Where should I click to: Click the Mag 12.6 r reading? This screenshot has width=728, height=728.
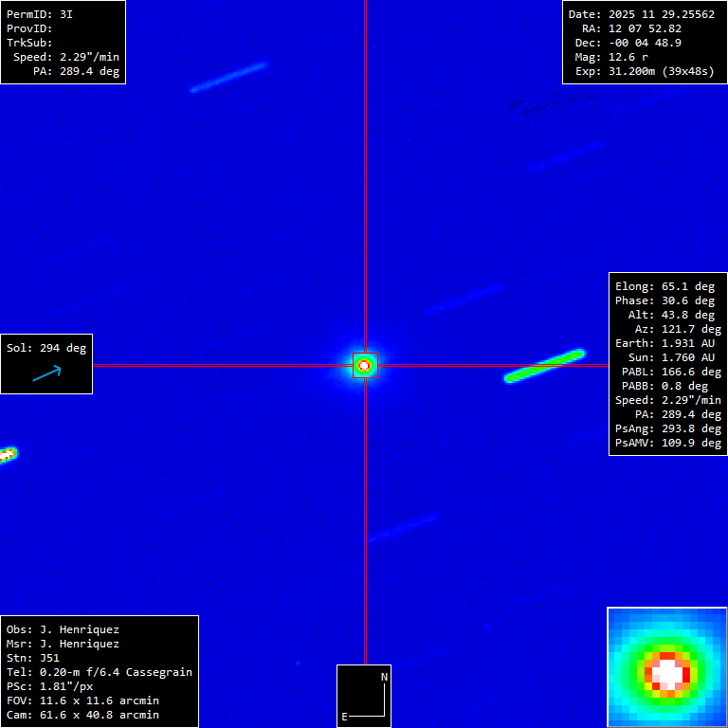(626, 57)
